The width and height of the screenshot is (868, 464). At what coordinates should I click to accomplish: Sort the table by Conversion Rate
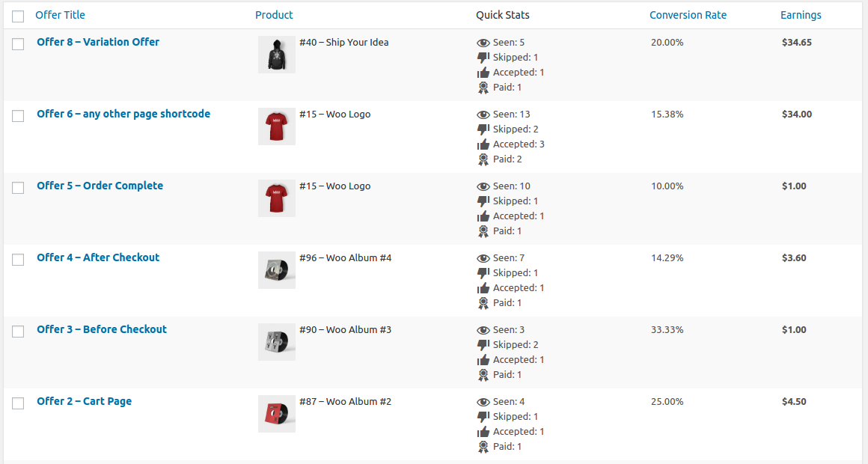pyautogui.click(x=688, y=15)
